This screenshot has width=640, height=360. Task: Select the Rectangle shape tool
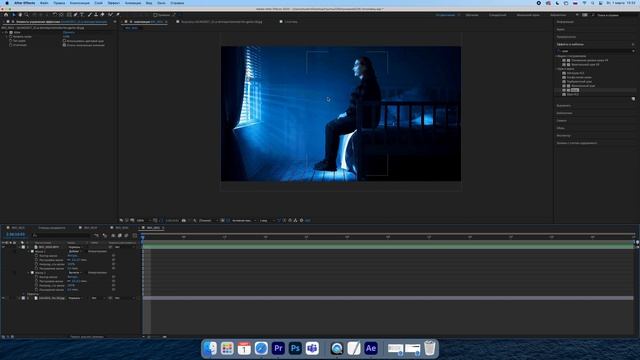(69, 15)
